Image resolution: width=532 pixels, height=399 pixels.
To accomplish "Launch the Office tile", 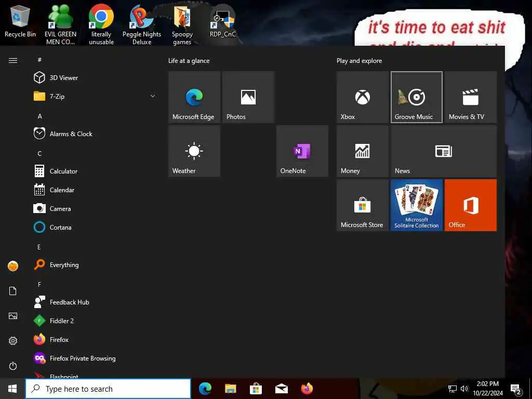I will click(x=471, y=205).
